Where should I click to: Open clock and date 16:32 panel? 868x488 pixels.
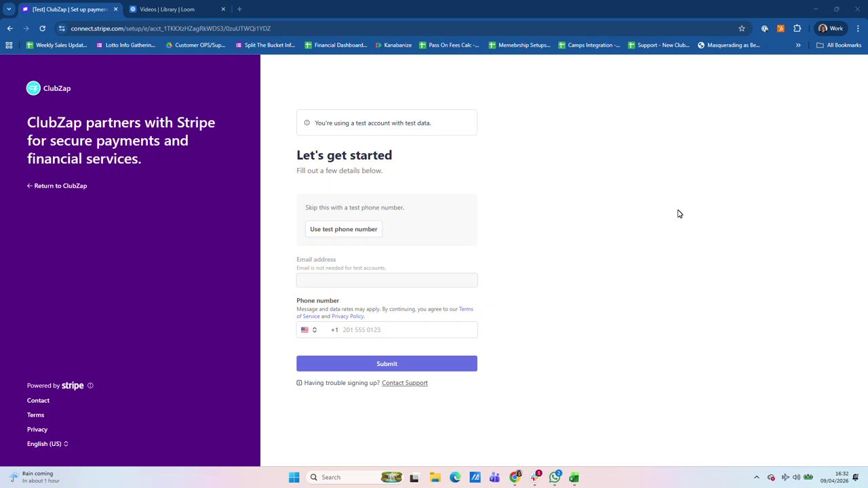tap(834, 477)
